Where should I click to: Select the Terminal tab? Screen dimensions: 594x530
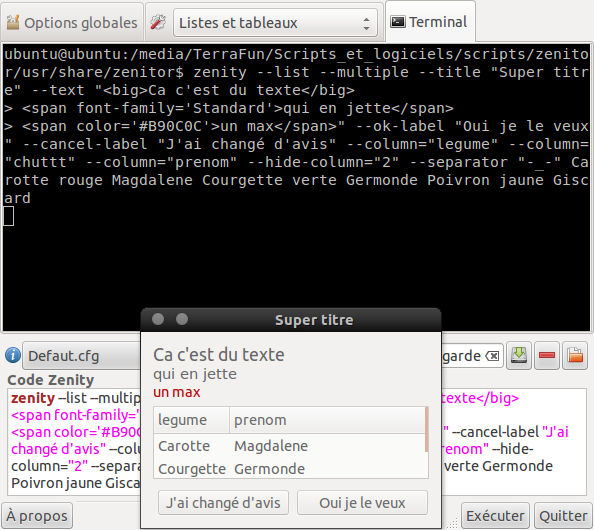click(x=430, y=22)
